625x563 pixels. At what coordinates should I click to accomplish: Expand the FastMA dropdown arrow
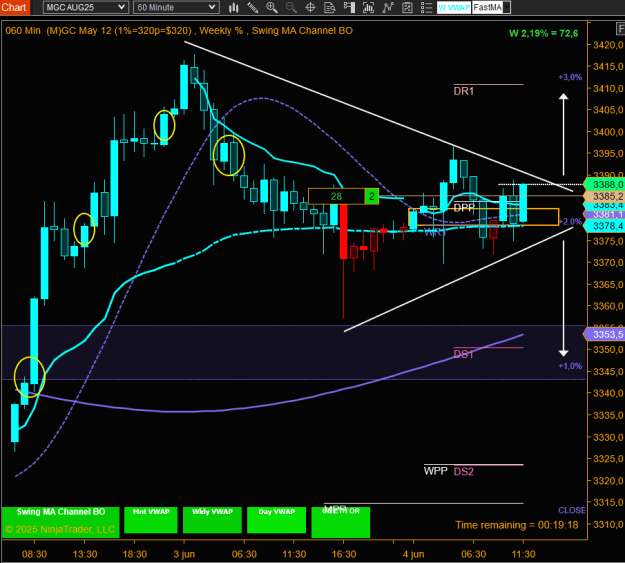coord(507,8)
